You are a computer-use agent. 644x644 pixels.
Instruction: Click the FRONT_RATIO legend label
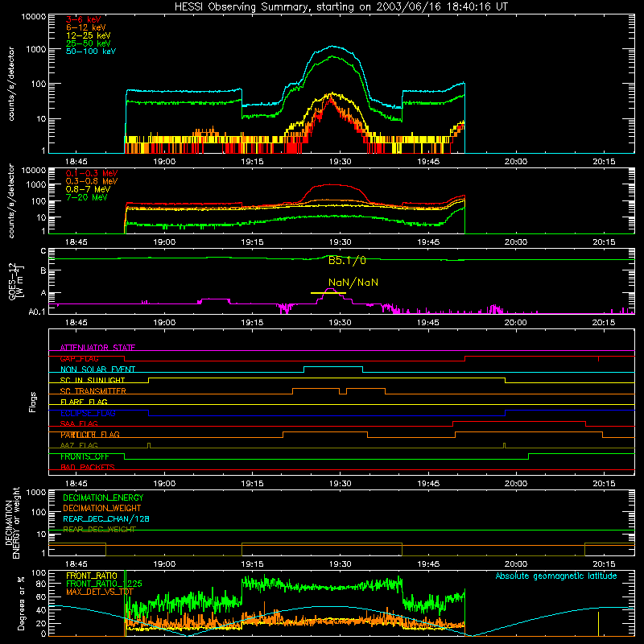tap(92, 576)
